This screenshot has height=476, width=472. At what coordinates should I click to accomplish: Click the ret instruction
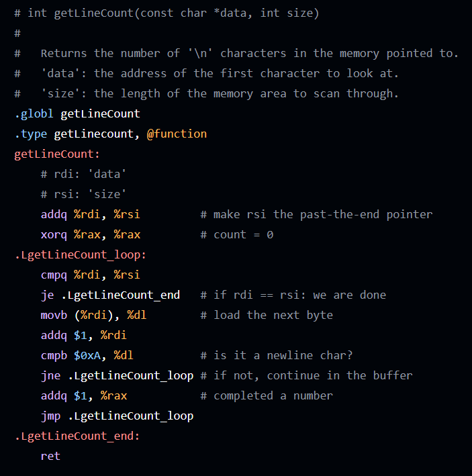50,456
